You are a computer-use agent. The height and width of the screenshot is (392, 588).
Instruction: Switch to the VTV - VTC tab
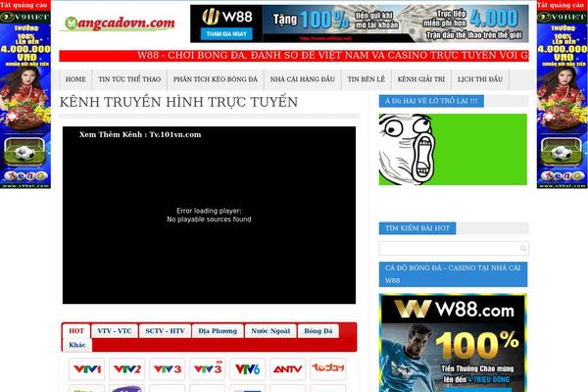coord(115,331)
